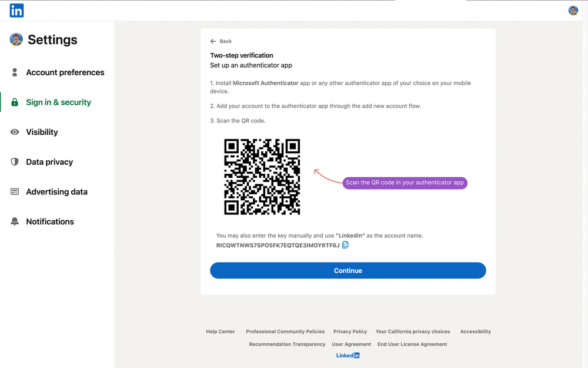View the Privacy Policy

point(350,331)
